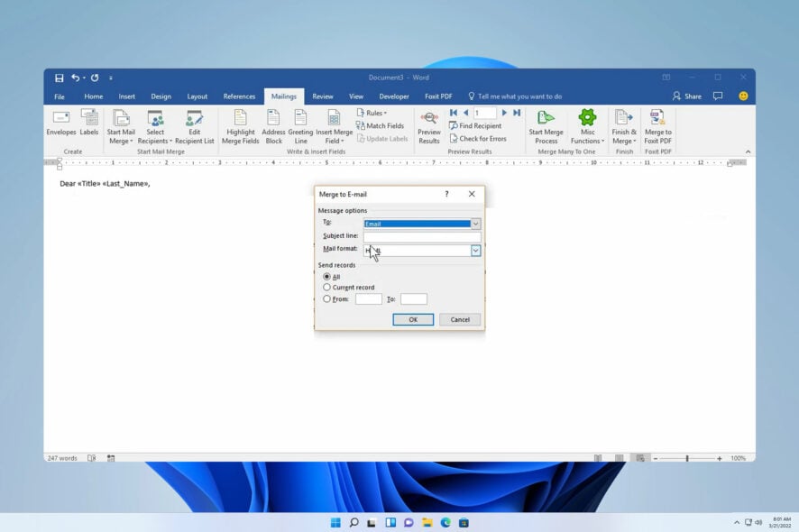The image size is (799, 532).
Task: Open File Explorer from taskbar
Action: [427, 522]
